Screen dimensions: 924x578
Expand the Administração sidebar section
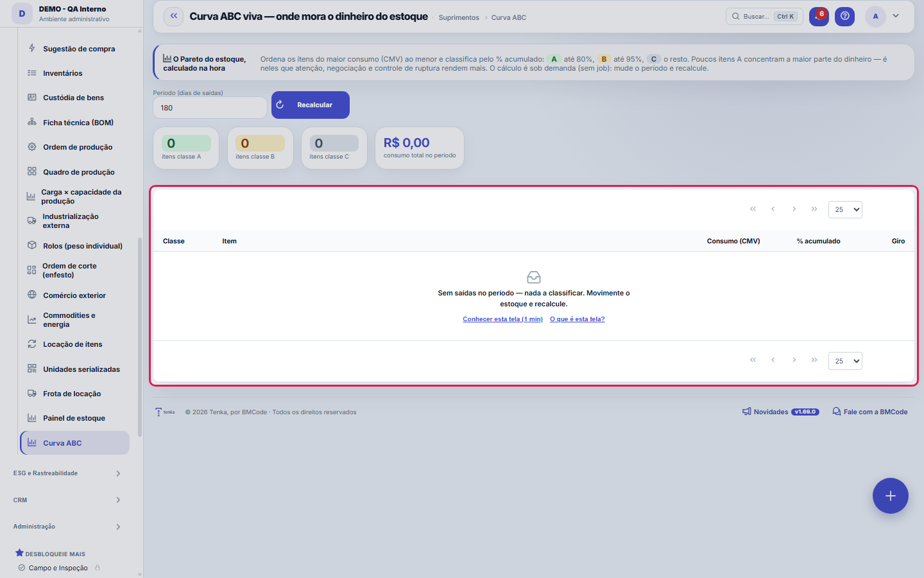coord(67,527)
